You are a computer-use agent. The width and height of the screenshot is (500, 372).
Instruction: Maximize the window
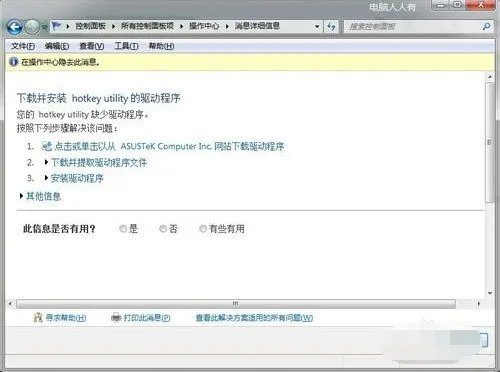[458, 5]
